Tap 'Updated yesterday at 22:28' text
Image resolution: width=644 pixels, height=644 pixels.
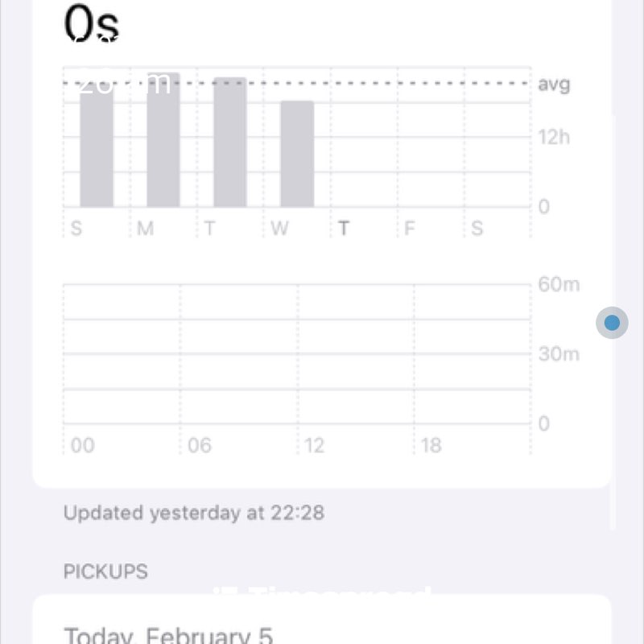pos(194,513)
